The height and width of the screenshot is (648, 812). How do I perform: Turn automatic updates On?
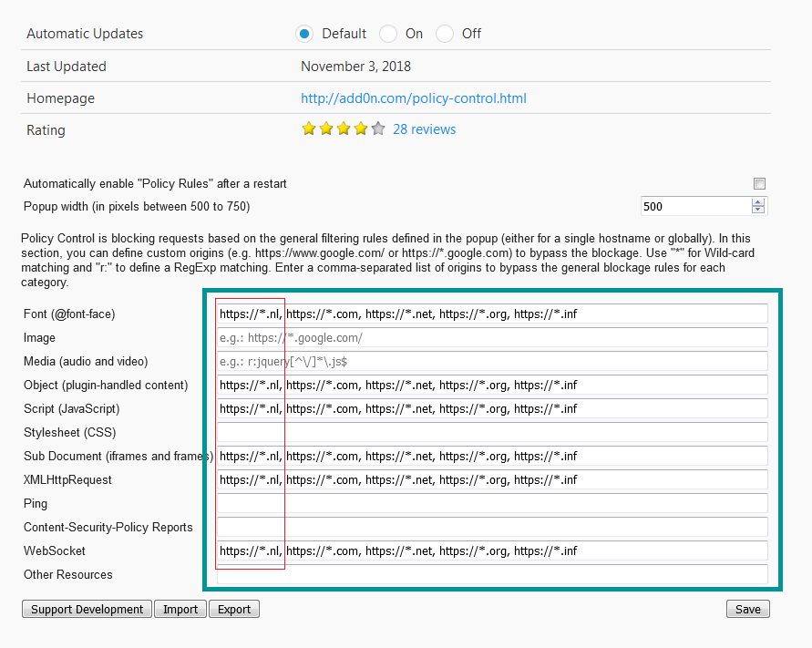(x=388, y=34)
